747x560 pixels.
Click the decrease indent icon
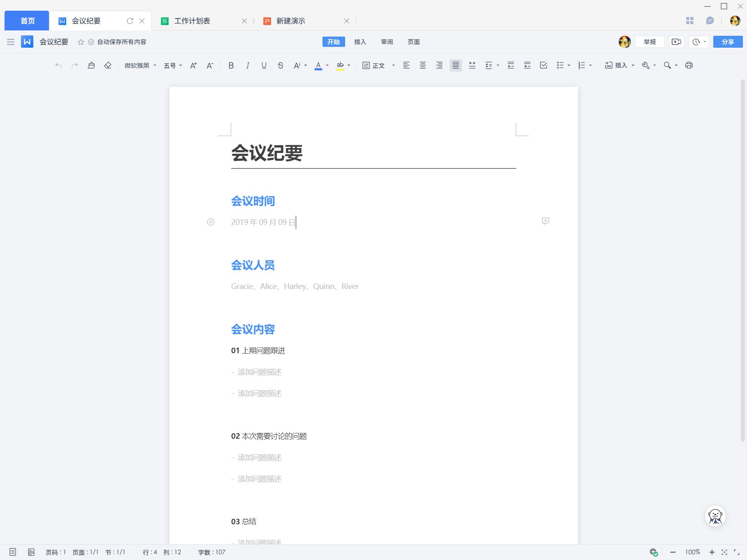click(511, 65)
